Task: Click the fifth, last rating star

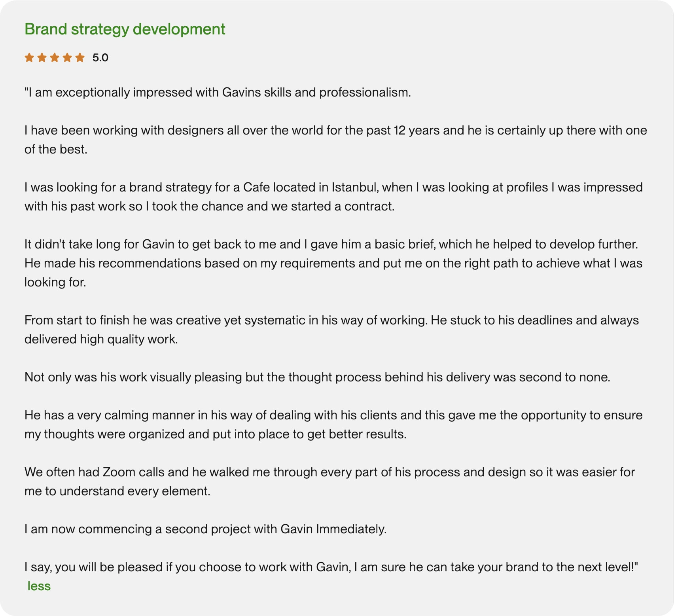Action: [x=80, y=58]
